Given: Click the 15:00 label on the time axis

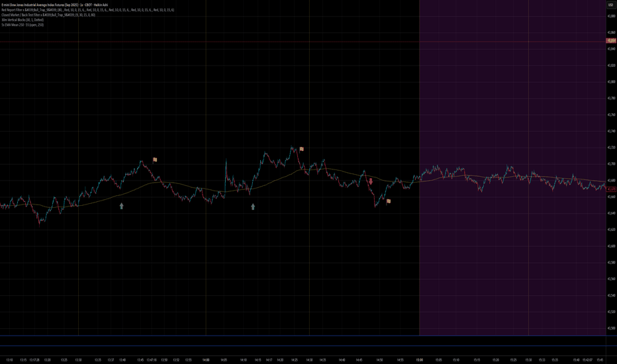Looking at the screenshot, I should 420,359.
